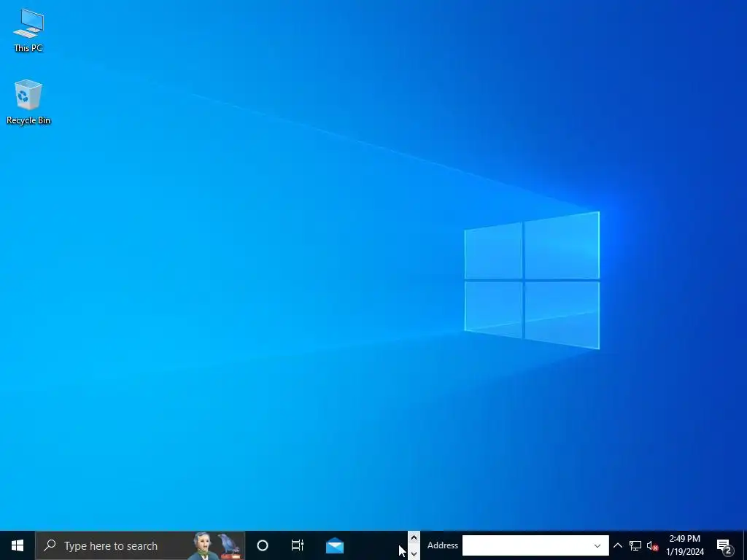
Task: Click the Address toolbar label
Action: point(443,545)
